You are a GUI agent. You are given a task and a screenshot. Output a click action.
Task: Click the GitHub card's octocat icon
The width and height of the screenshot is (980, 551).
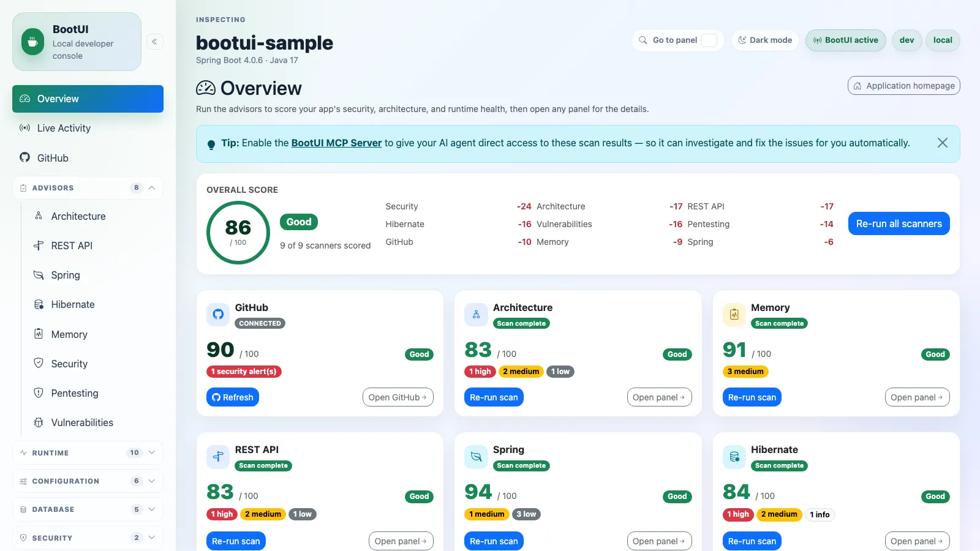(218, 315)
